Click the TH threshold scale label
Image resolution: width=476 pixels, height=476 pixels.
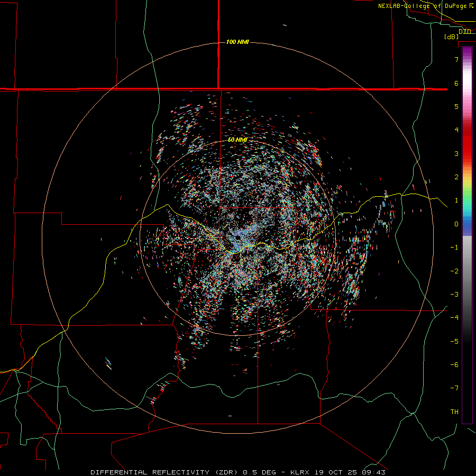[454, 412]
